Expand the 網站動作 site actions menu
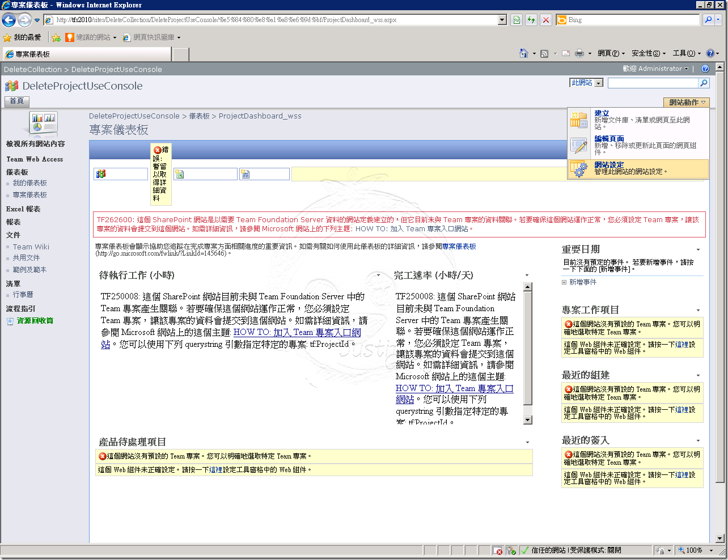The height and width of the screenshot is (560, 728). [686, 103]
